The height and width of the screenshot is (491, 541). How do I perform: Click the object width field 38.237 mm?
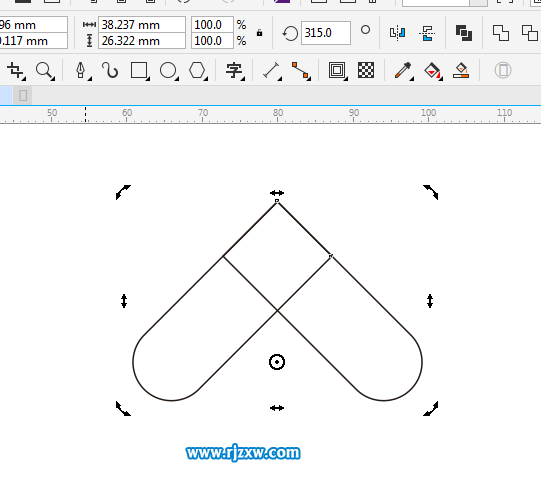click(x=142, y=25)
